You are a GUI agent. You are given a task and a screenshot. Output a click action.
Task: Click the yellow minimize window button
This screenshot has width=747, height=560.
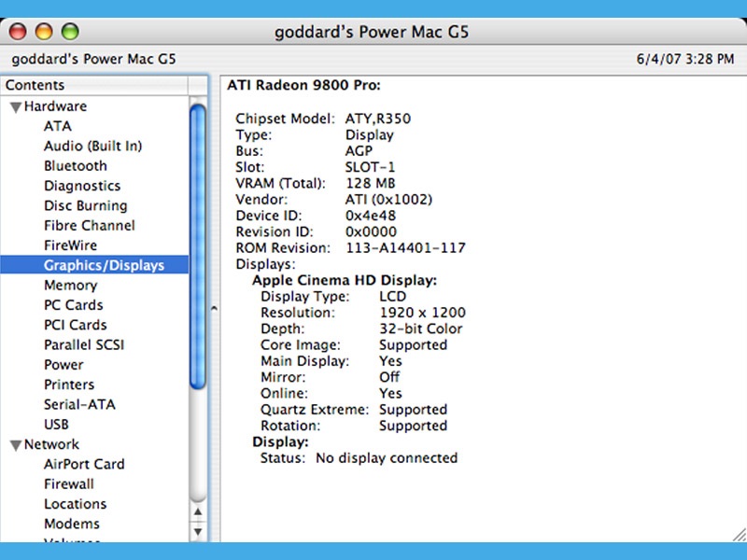point(44,32)
